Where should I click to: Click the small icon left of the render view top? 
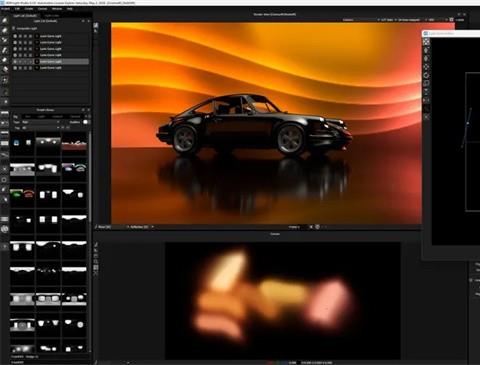tap(96, 25)
